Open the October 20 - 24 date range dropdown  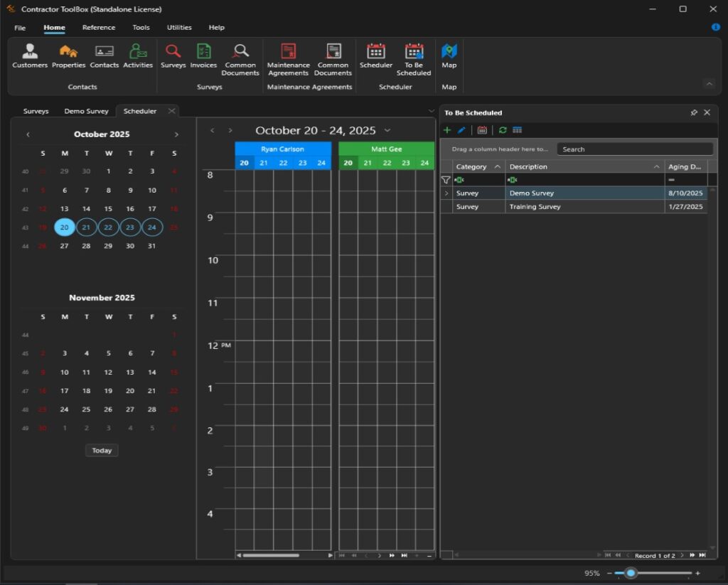click(x=387, y=131)
